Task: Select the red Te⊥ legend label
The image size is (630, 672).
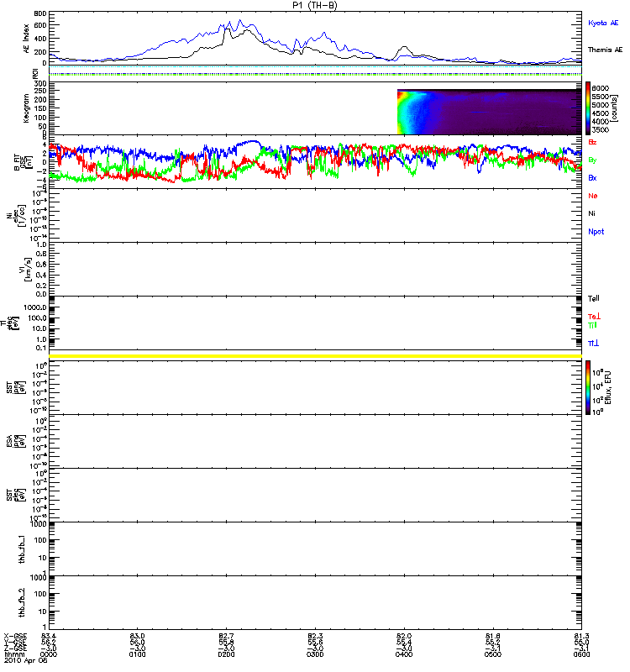Action: tap(594, 317)
